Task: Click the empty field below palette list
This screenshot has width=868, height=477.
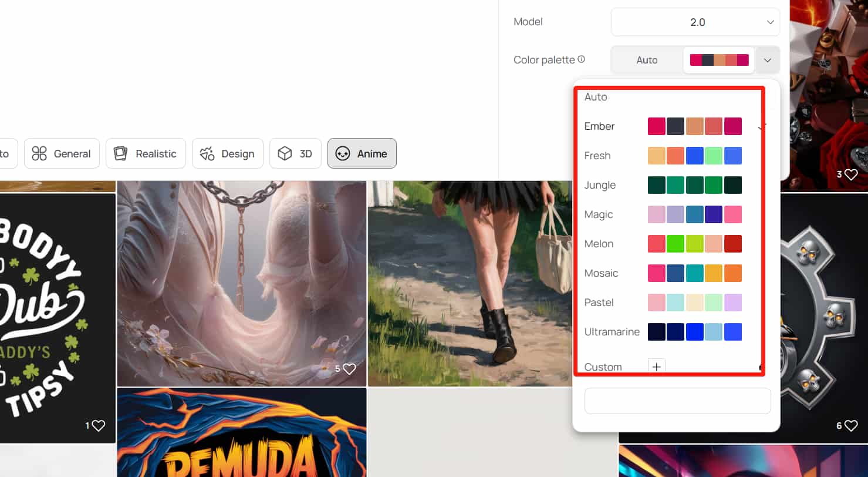Action: [677, 401]
